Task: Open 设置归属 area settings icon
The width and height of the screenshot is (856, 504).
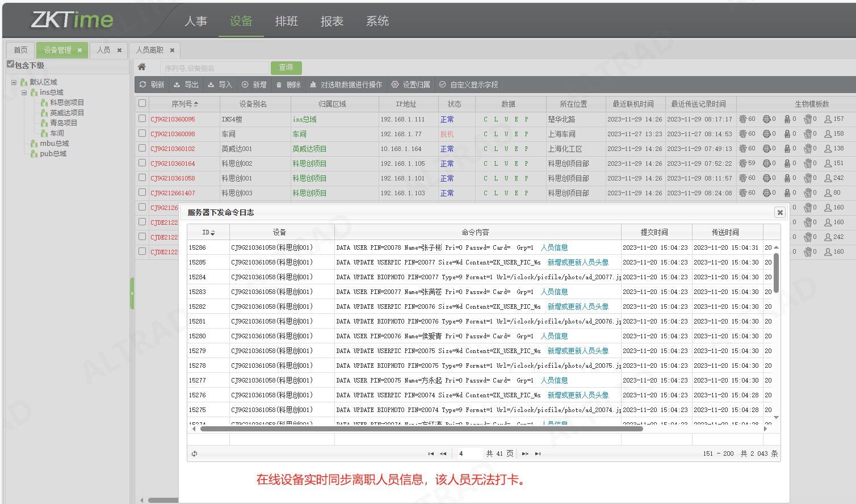Action: pos(395,85)
